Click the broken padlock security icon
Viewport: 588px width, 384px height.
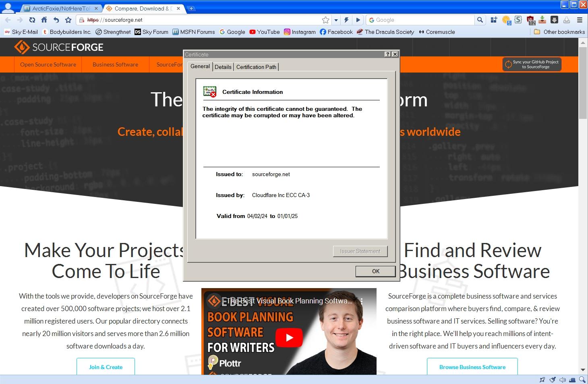82,20
